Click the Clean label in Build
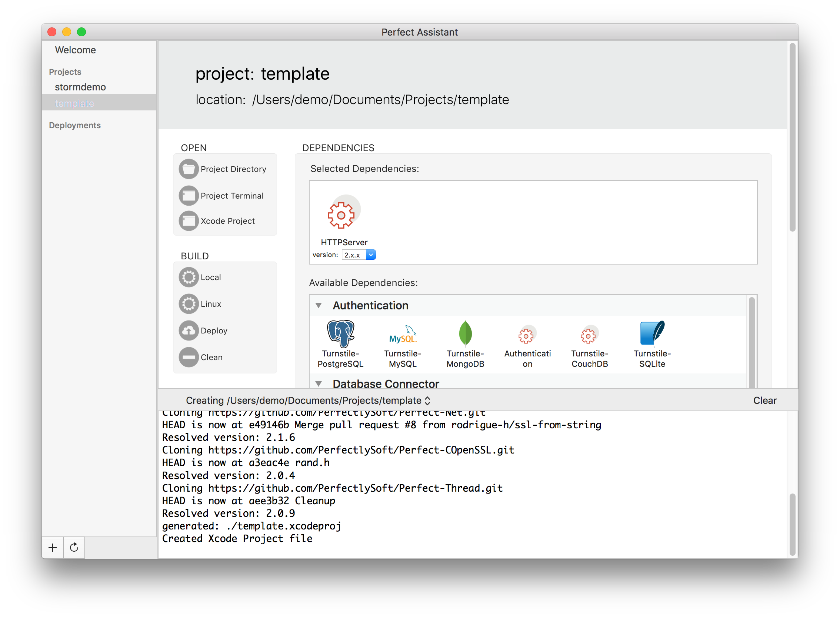Viewport: 840px width, 618px height. (211, 357)
